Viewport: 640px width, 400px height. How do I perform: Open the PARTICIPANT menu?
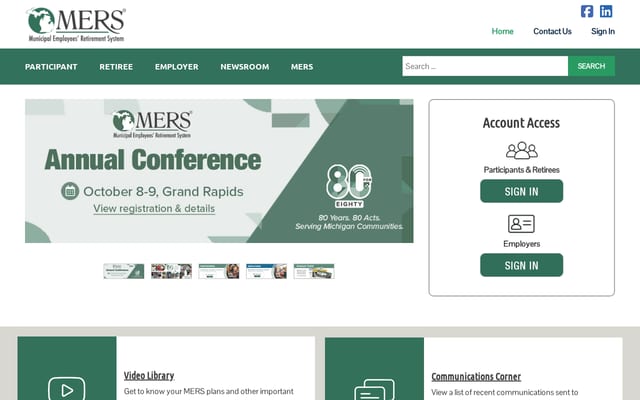click(x=51, y=67)
